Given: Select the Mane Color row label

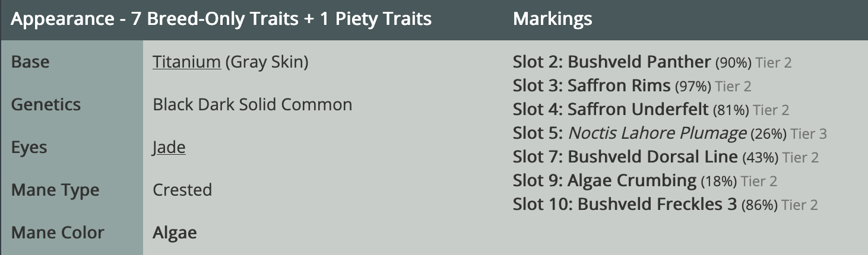Looking at the screenshot, I should coord(58,233).
